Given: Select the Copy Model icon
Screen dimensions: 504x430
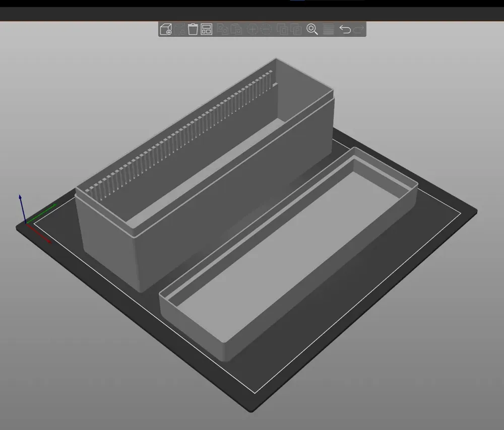Looking at the screenshot, I should 222,30.
